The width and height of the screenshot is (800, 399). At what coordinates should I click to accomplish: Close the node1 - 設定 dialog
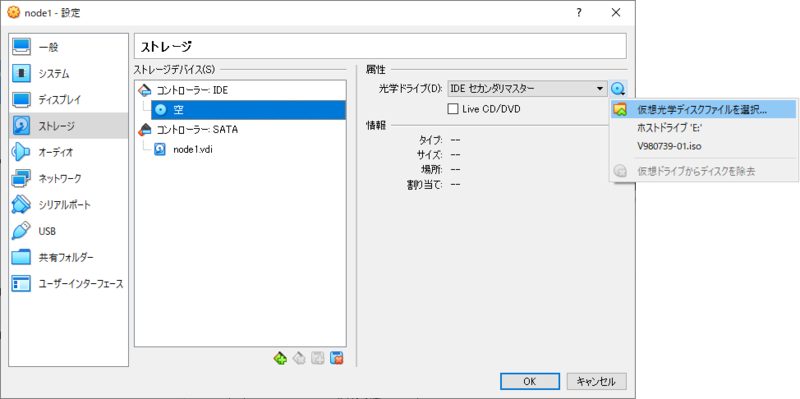616,13
